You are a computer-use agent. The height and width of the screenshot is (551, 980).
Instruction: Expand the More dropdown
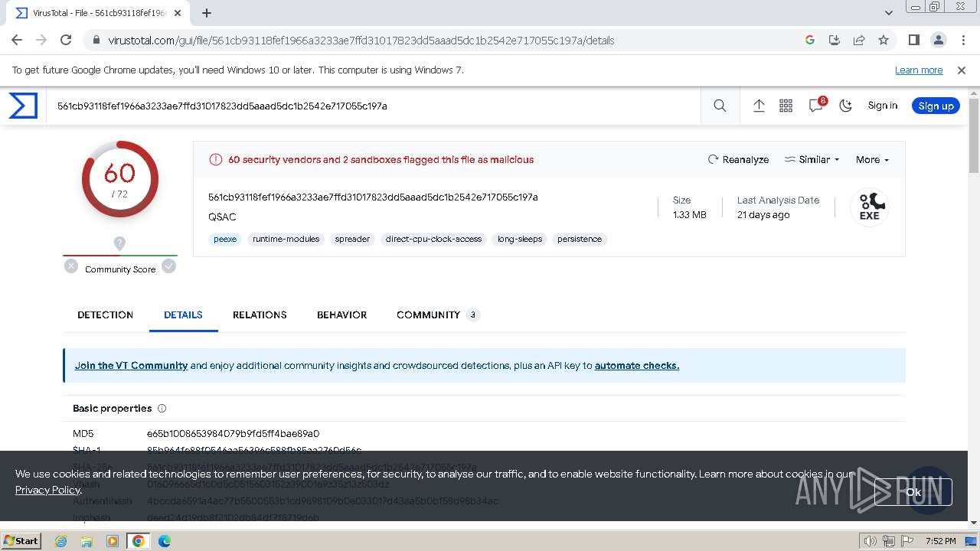point(872,159)
